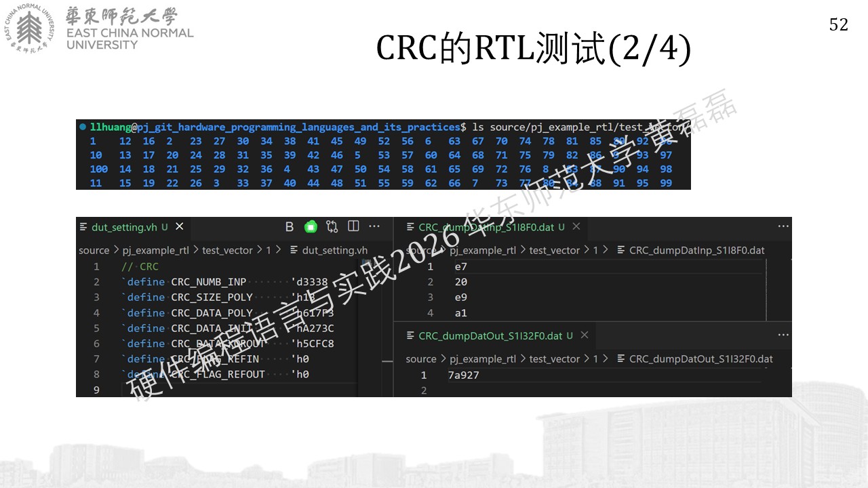Click 'test_vector' breadcrumb in CRC_dumpDatInp editor

[555, 250]
